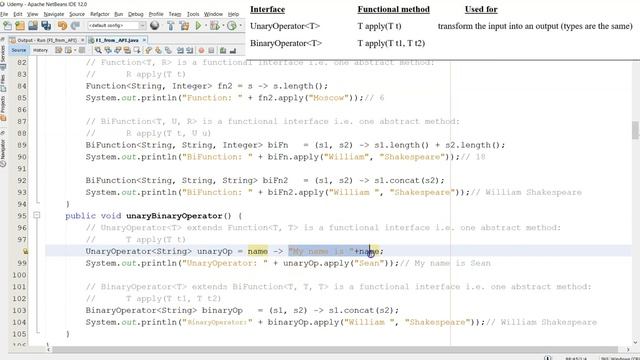Click the Open Project toolbar icon
Viewport: 640px width, 360px height.
pyautogui.click(x=33, y=25)
